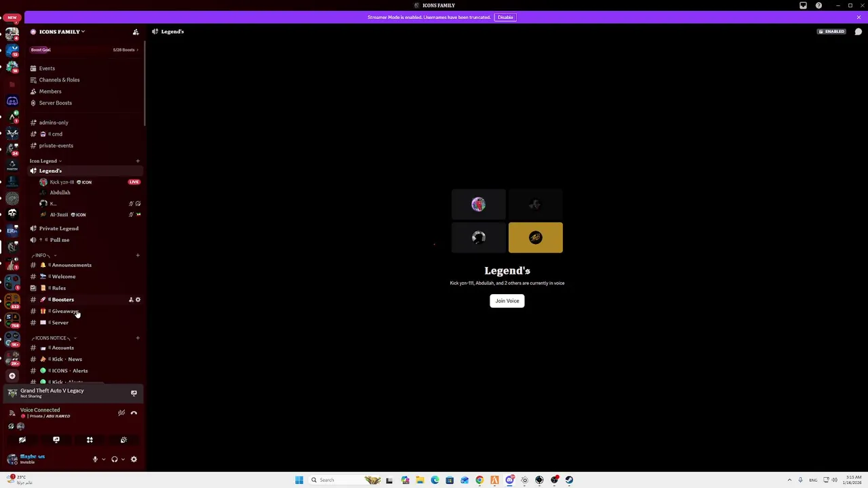868x488 pixels.
Task: Open the Boost Goal progress bar
Action: (x=85, y=49)
